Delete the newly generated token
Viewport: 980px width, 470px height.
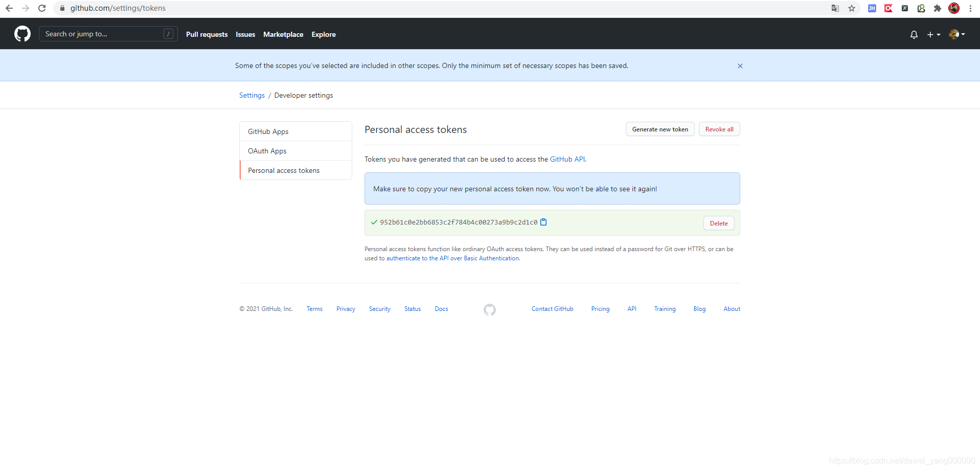tap(719, 223)
